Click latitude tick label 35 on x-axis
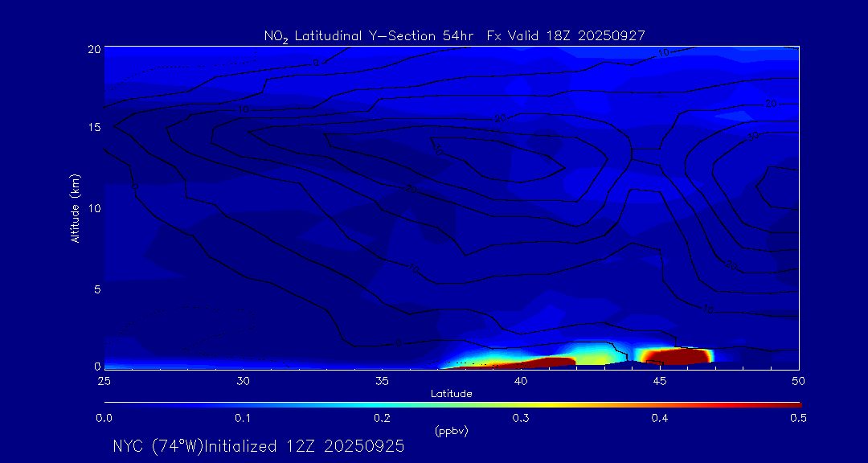868x463 pixels. [x=382, y=380]
